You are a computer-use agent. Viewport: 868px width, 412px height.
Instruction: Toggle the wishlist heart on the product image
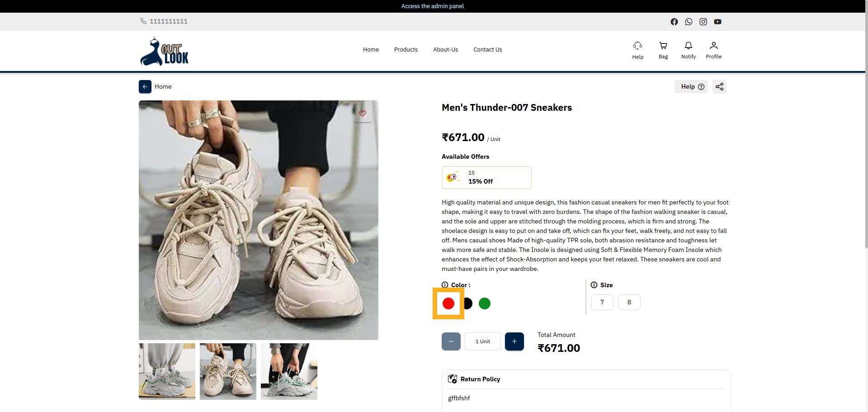pos(363,114)
